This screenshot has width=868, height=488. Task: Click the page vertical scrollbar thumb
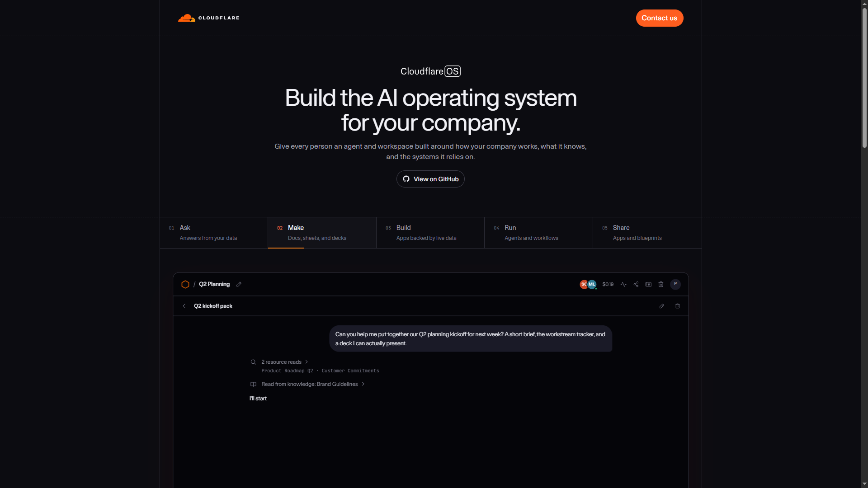864,78
